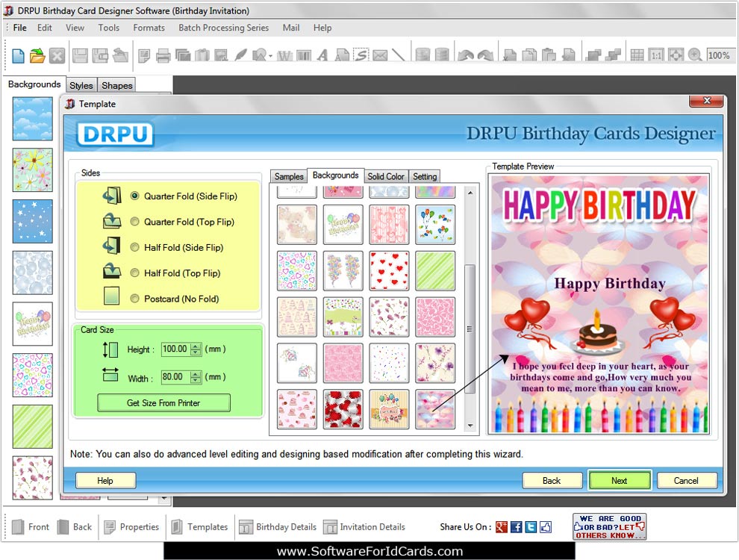Click the fit-to-window icon in the toolbar
Screen dimensions: 739x560
point(676,55)
